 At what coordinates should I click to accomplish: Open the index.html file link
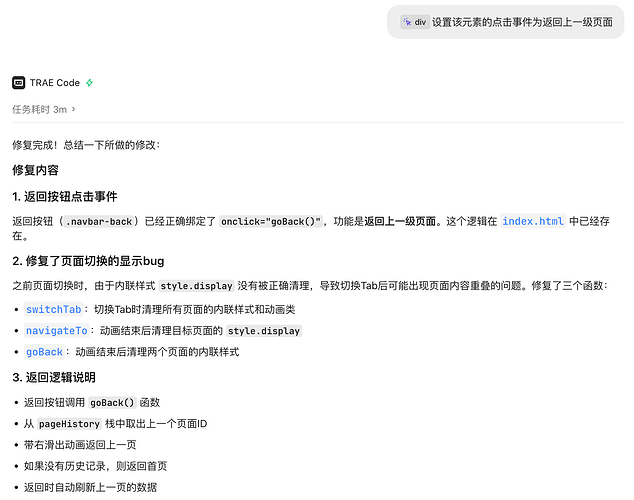click(x=533, y=222)
